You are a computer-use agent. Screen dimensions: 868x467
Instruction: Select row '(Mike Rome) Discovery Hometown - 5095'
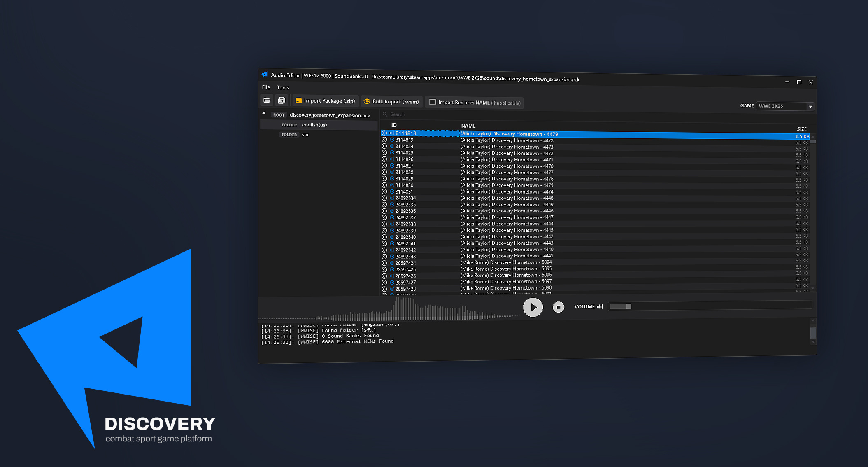click(x=595, y=269)
